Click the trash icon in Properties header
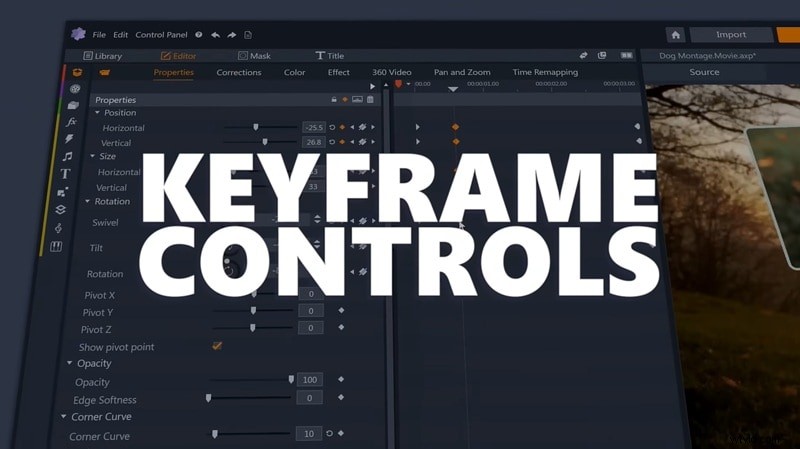Image resolution: width=800 pixels, height=449 pixels. pos(370,100)
